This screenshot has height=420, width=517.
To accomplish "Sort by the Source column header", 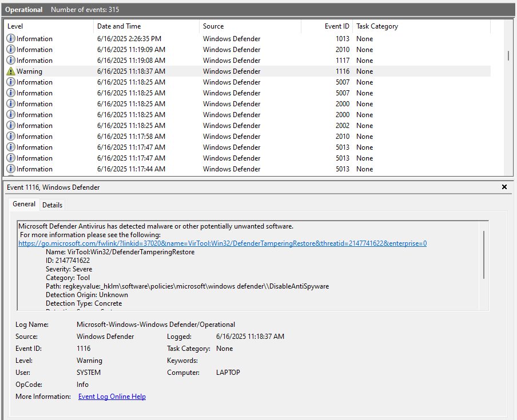I will [250, 26].
